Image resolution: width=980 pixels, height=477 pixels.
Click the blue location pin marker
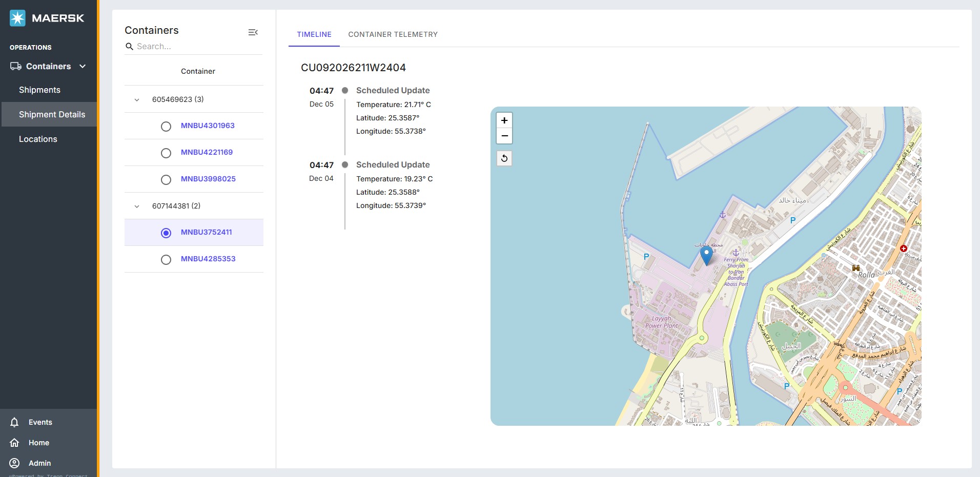pos(706,255)
